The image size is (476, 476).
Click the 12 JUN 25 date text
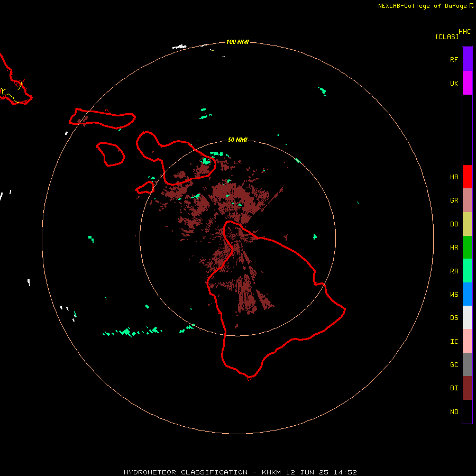[307, 472]
